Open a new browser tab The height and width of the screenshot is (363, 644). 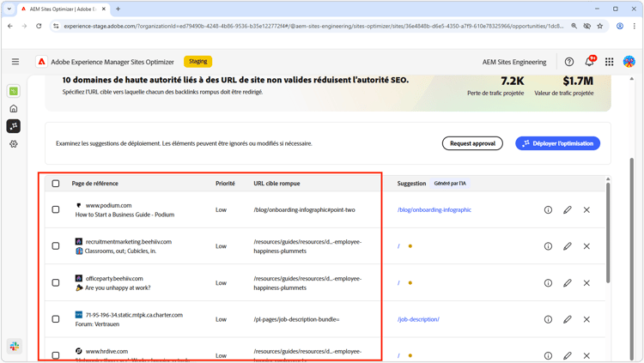118,9
